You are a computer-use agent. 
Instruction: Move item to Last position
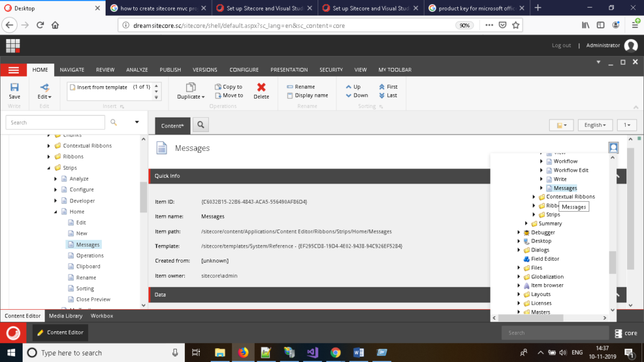pyautogui.click(x=387, y=96)
